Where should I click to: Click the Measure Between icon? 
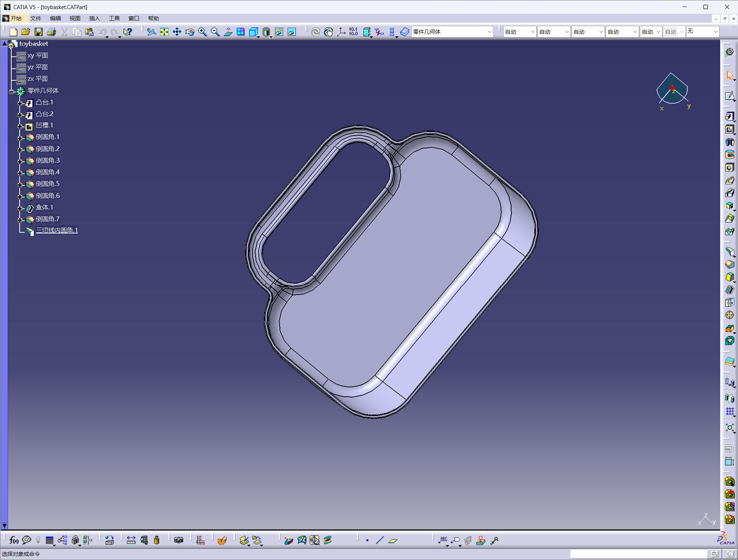[131, 540]
